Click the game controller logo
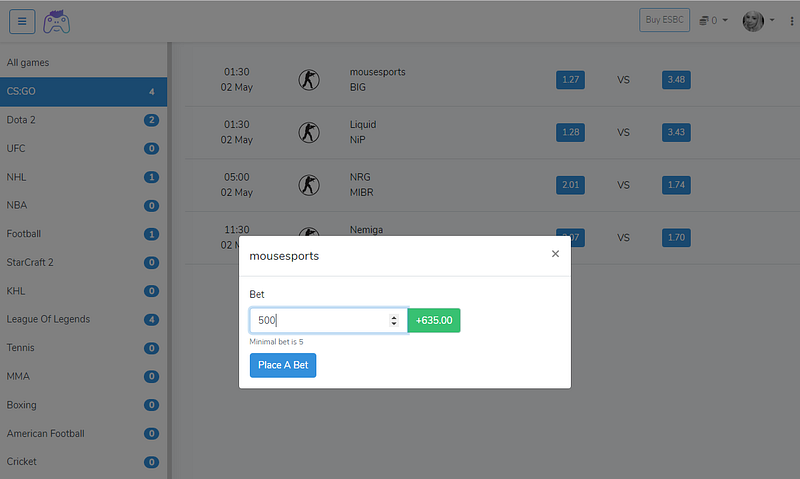 56,21
